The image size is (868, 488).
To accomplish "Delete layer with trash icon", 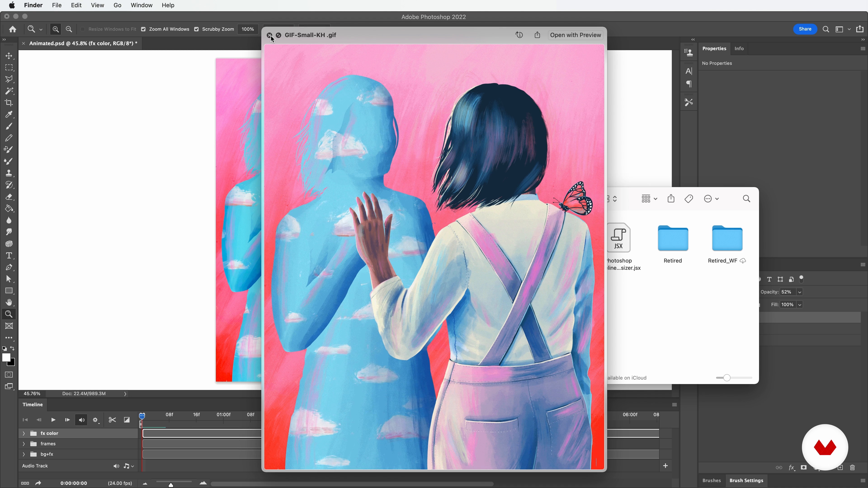I will click(x=852, y=467).
